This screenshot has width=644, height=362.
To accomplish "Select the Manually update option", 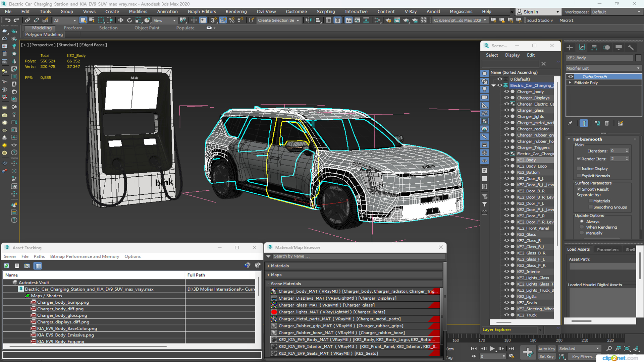I will coord(582,233).
